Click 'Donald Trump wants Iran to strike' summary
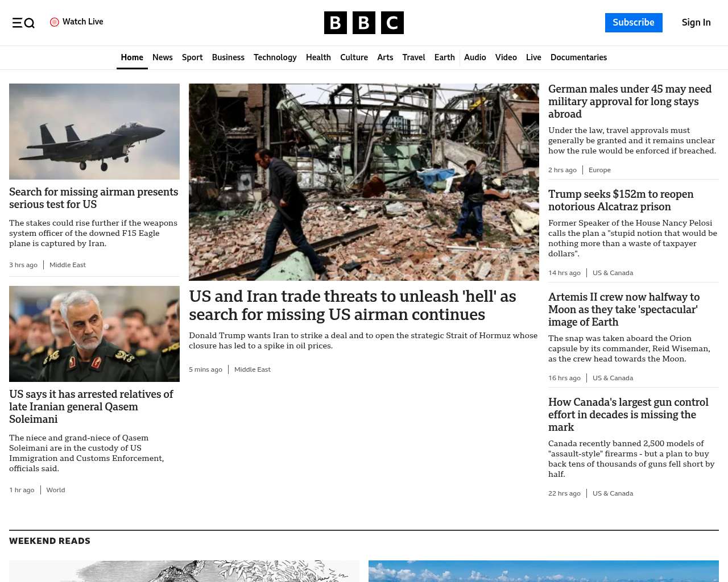The width and height of the screenshot is (728, 582). [x=363, y=340]
